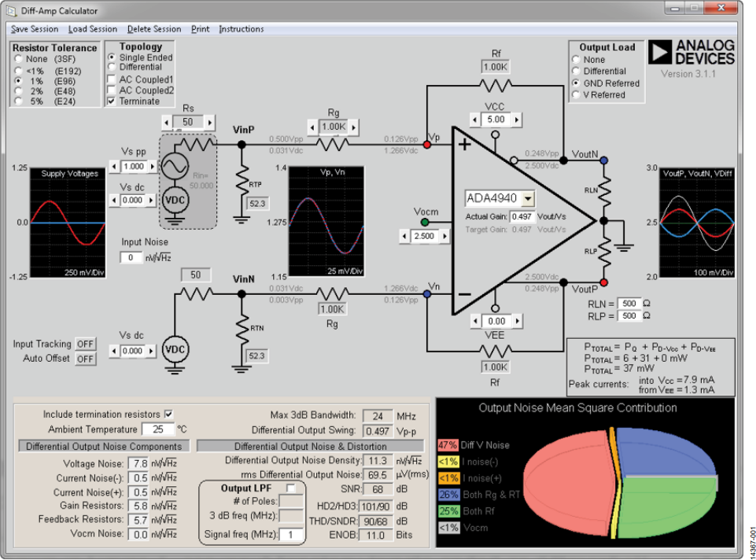The image size is (756, 560).
Task: Toggle the Auto Offset OFF button
Action: pyautogui.click(x=85, y=359)
